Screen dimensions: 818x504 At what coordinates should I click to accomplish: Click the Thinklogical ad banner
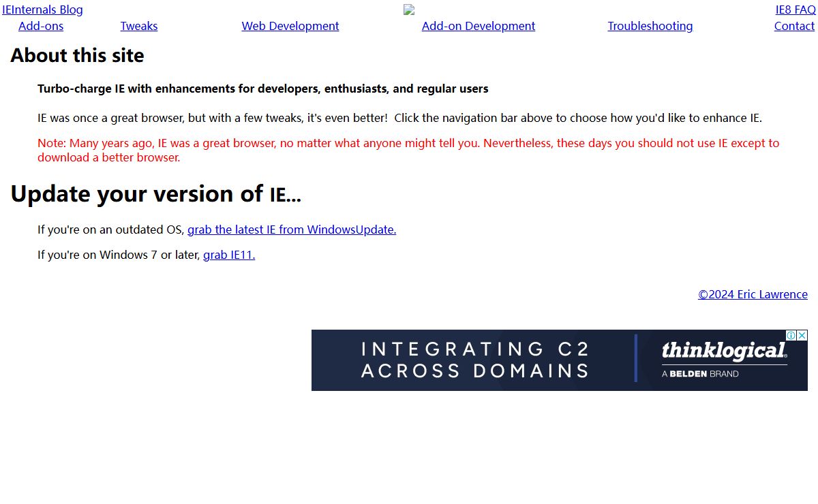coord(560,360)
